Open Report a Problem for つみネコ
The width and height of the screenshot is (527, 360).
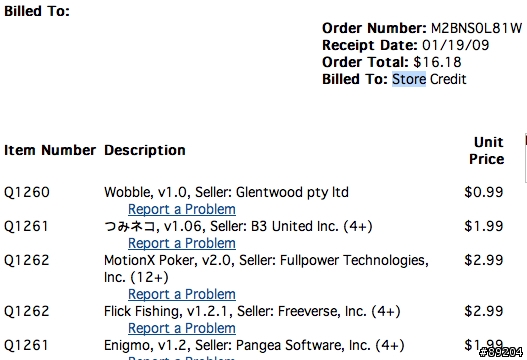coord(182,243)
